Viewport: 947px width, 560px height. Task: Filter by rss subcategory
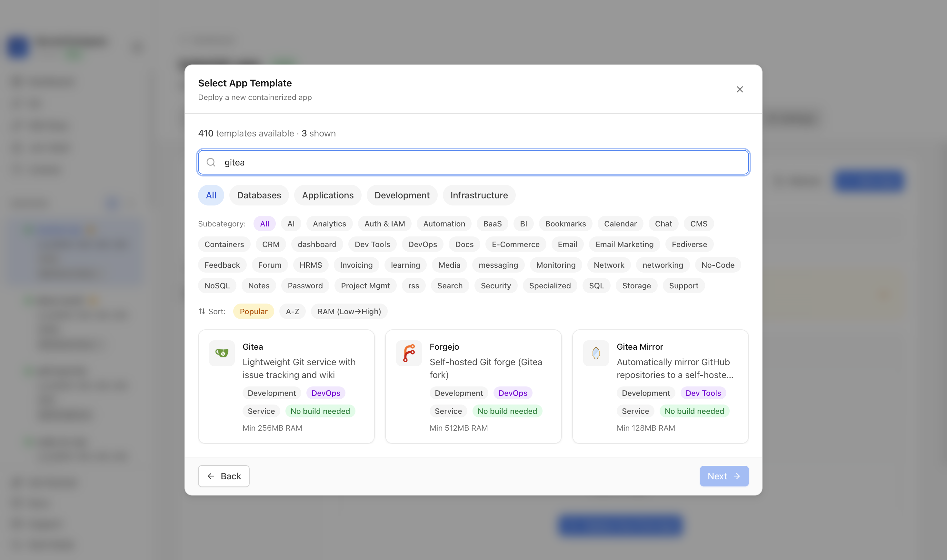point(414,286)
